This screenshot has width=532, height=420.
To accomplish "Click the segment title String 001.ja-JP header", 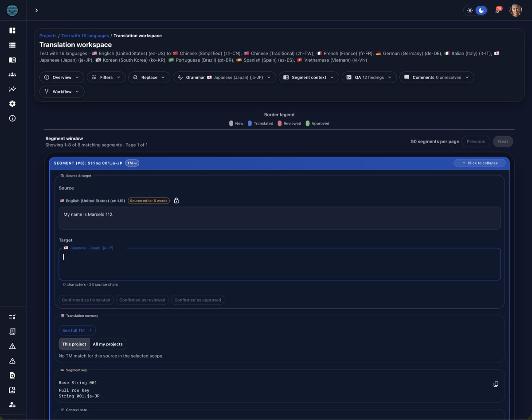I will tap(88, 163).
